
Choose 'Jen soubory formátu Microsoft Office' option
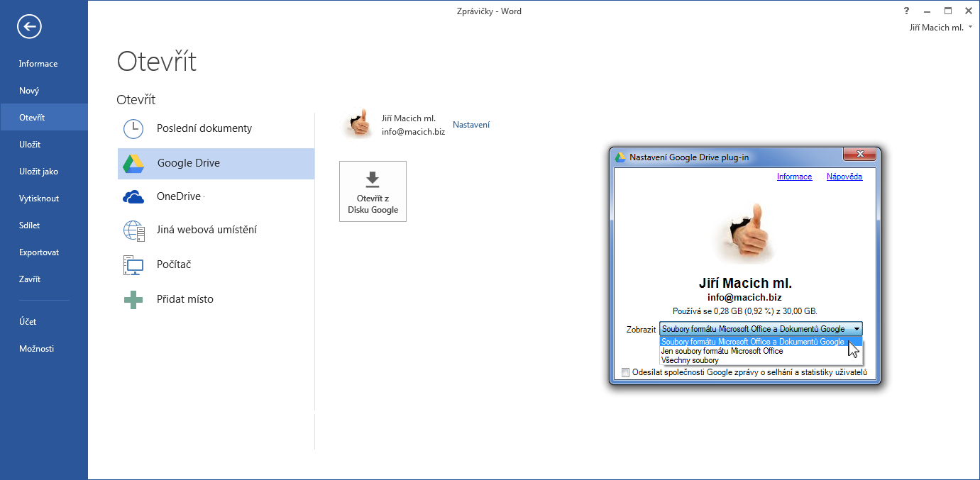pos(722,351)
